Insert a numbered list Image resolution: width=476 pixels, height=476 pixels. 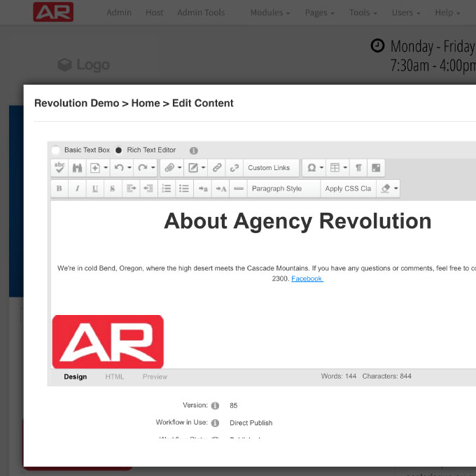(167, 188)
